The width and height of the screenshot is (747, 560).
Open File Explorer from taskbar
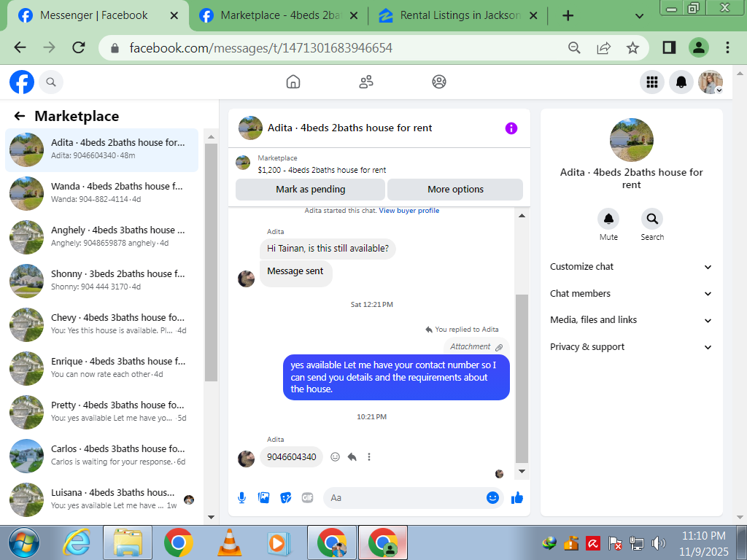coord(128,542)
